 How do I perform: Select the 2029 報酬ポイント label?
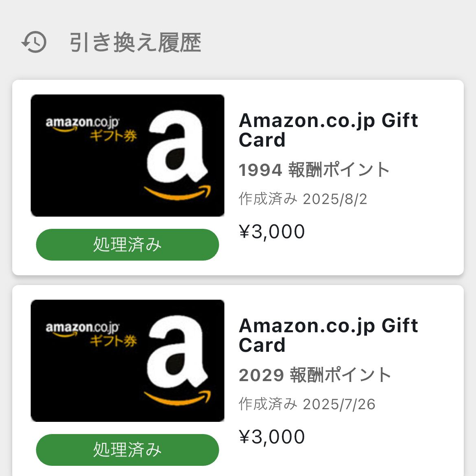tap(315, 375)
